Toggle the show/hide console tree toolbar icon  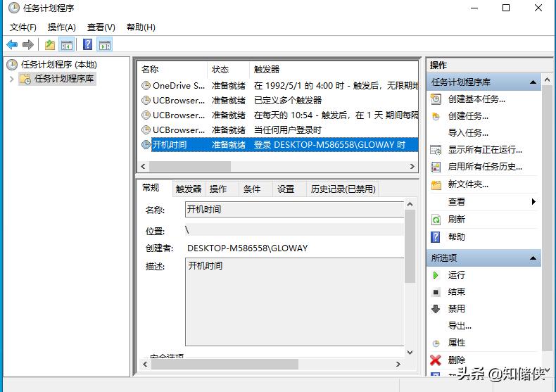point(67,44)
